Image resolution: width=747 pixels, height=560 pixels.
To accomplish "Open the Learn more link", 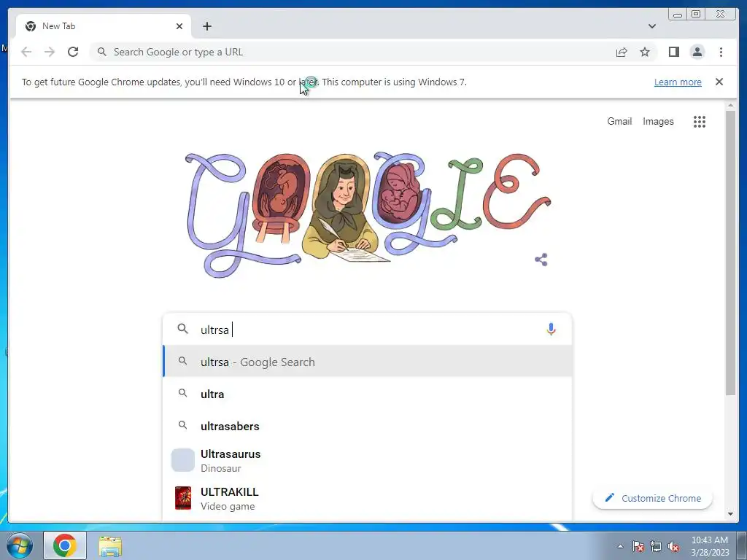I will [x=678, y=82].
